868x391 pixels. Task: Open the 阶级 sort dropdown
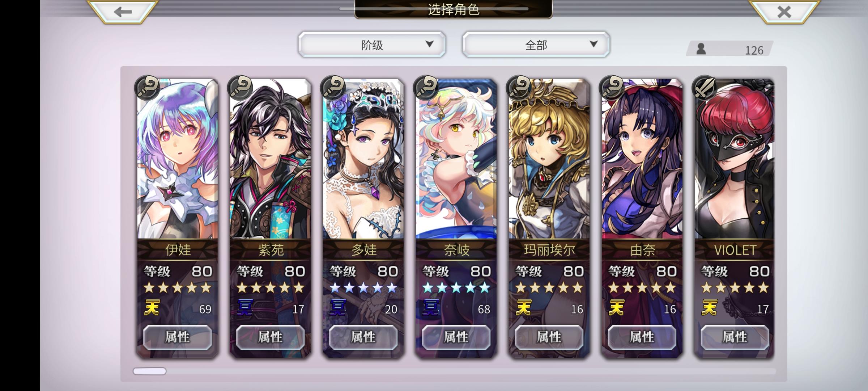(x=372, y=45)
